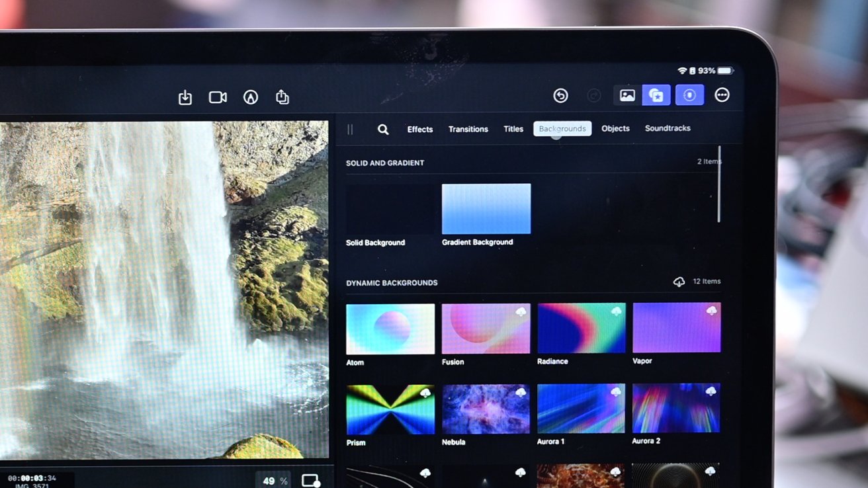Expand the Dynamic Backgrounds 12 Items list

coord(707,281)
